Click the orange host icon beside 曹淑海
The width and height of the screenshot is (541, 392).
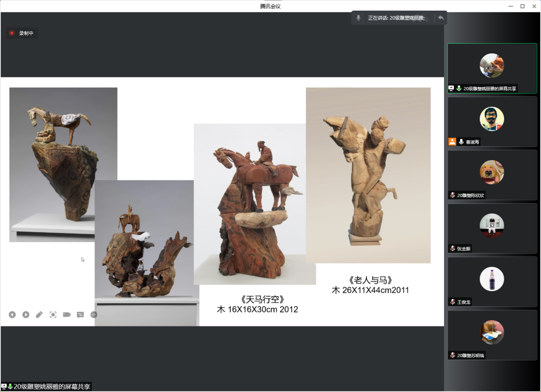tap(452, 142)
